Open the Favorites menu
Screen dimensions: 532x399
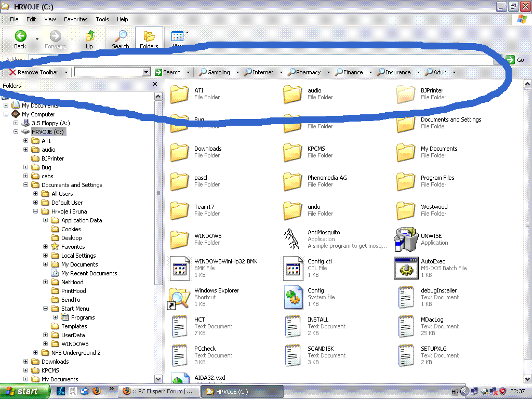pyautogui.click(x=75, y=19)
